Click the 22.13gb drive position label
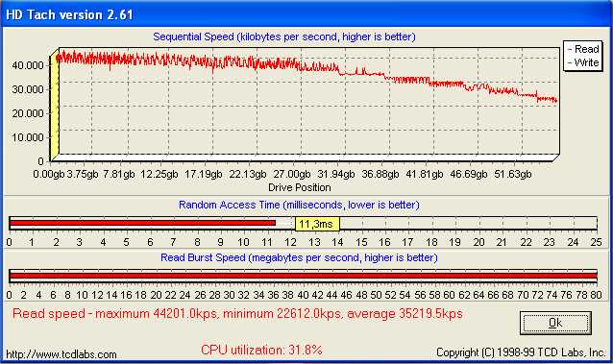This screenshot has height=364, width=613. (248, 174)
